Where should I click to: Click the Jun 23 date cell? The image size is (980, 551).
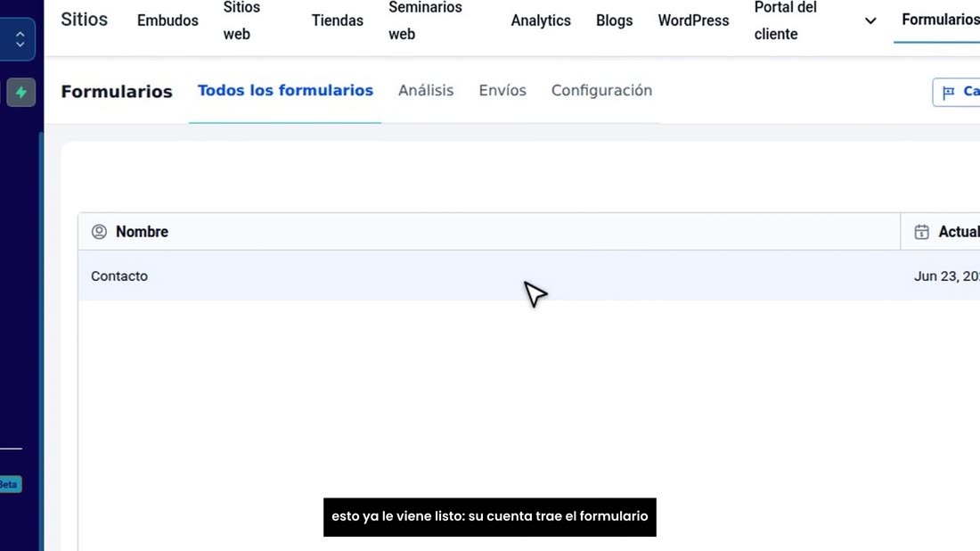[946, 276]
